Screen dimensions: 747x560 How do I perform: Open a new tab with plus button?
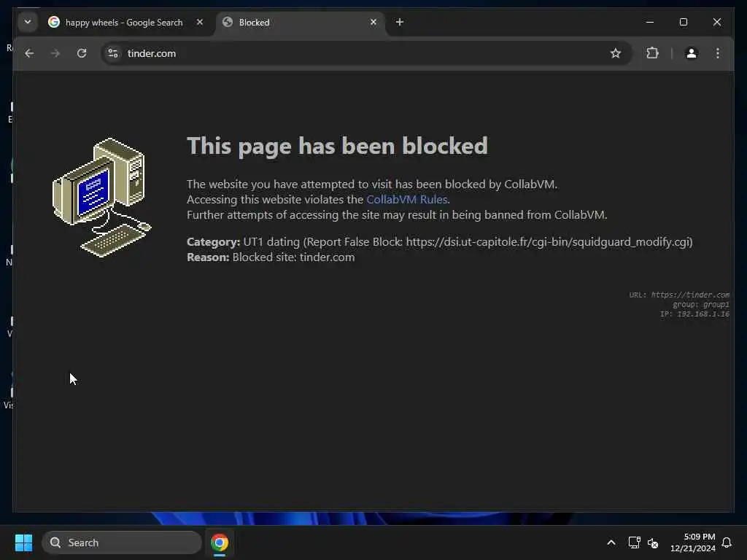399,22
